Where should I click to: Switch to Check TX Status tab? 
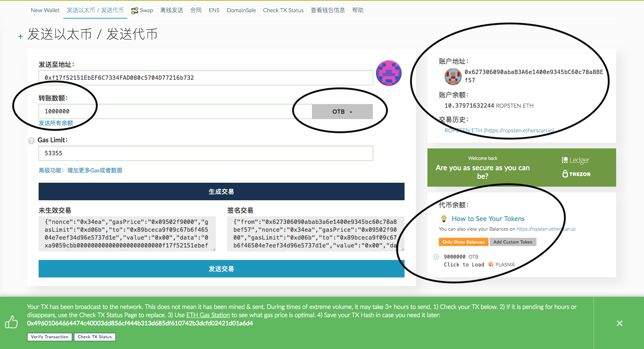[x=283, y=10]
